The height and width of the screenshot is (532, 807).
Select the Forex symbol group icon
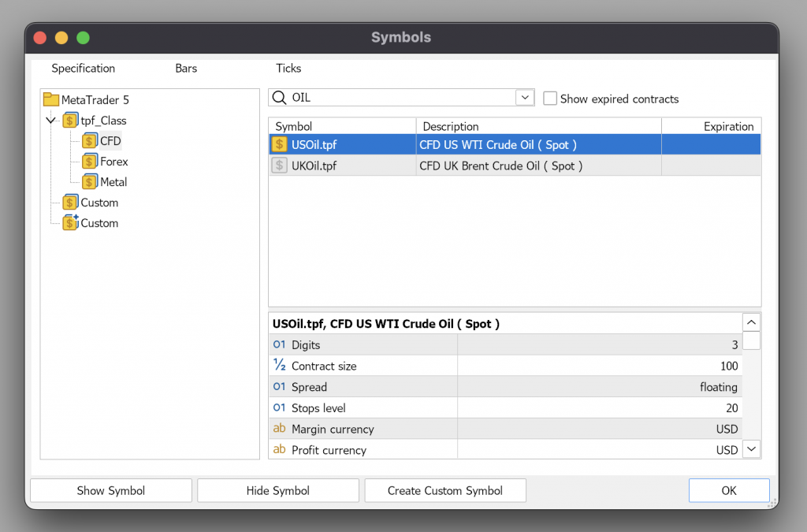click(x=90, y=162)
